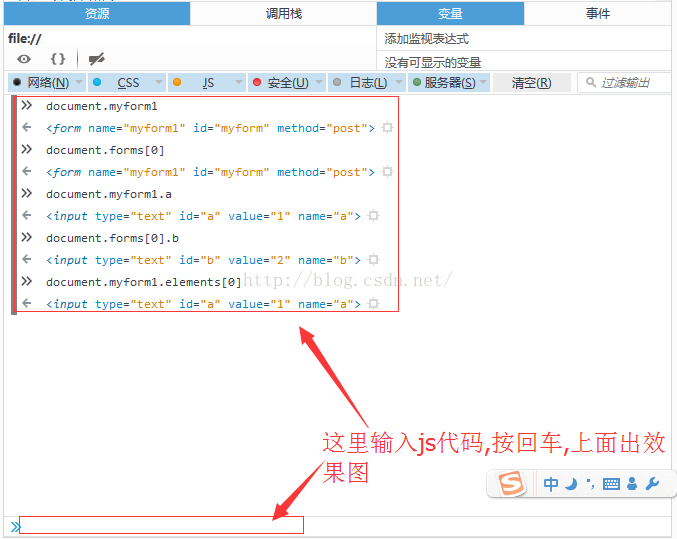Open the Sogou soft keyboard icon
The width and height of the screenshot is (677, 539).
[x=611, y=484]
